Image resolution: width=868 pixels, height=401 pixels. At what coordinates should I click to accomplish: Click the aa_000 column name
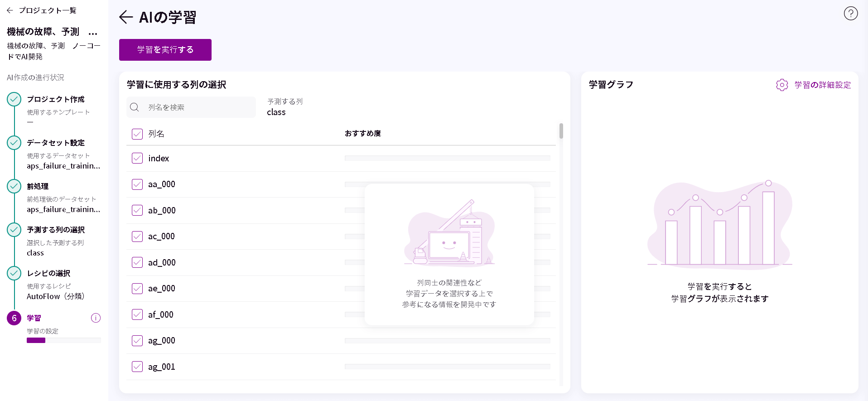(162, 184)
